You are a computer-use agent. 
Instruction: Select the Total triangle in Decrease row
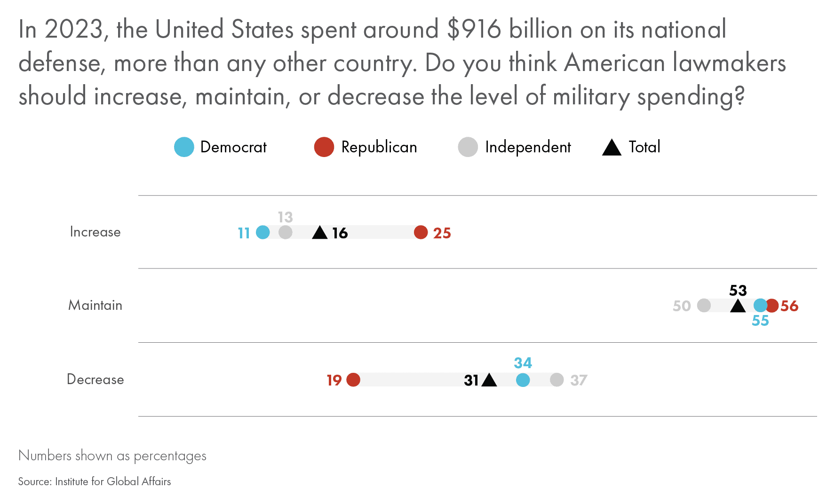point(489,380)
